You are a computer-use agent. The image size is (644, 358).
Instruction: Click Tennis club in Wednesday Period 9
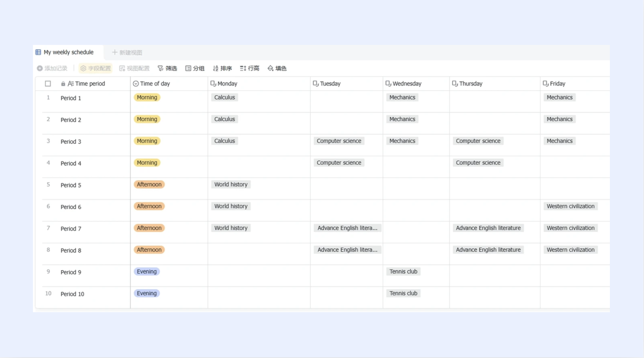click(x=403, y=272)
